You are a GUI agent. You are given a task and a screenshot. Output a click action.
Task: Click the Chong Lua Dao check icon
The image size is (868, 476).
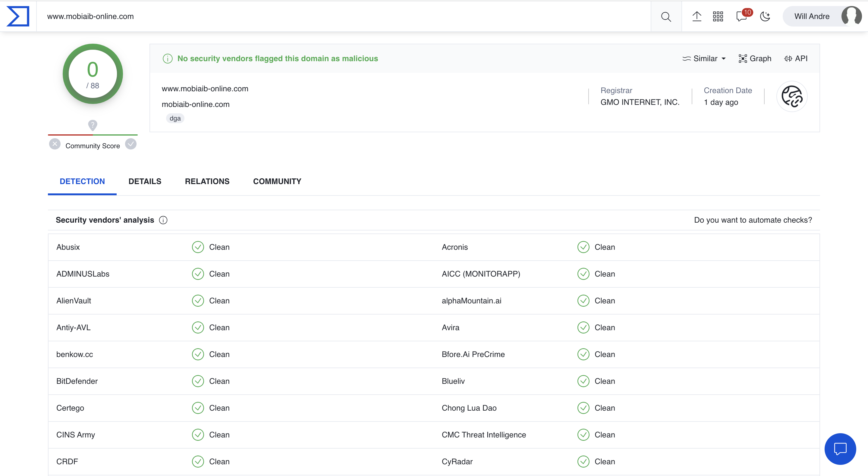point(583,408)
